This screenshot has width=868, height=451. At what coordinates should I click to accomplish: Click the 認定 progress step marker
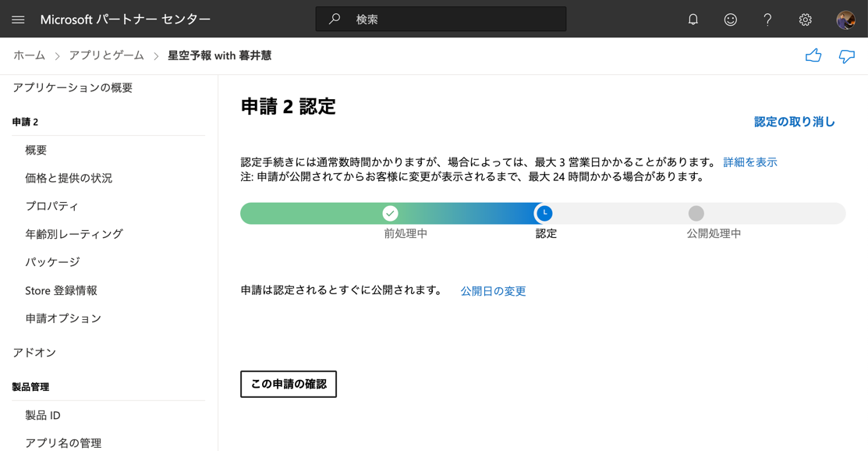pyautogui.click(x=544, y=213)
